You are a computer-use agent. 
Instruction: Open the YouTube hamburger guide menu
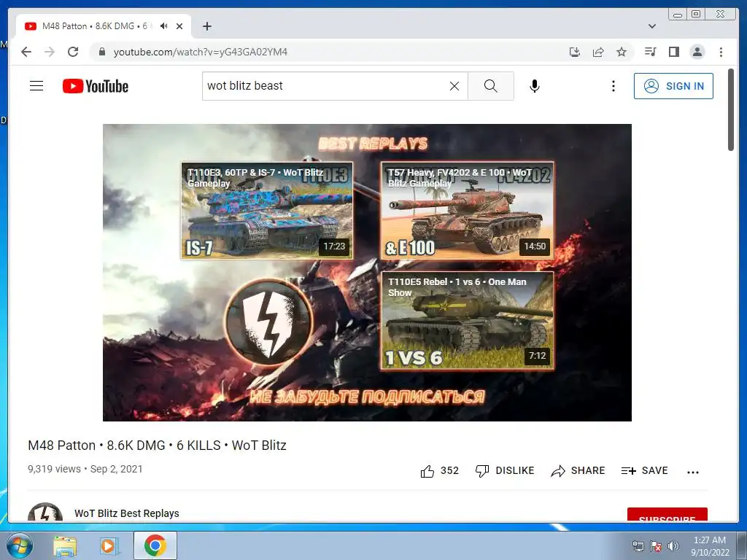pyautogui.click(x=36, y=86)
